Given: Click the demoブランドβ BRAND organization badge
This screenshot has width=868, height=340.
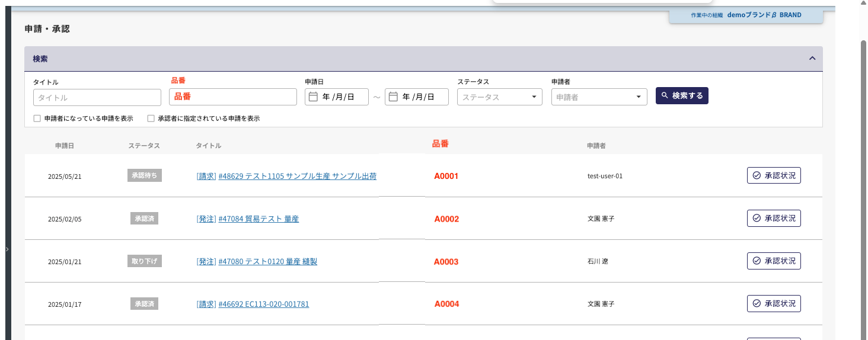Looking at the screenshot, I should [746, 15].
